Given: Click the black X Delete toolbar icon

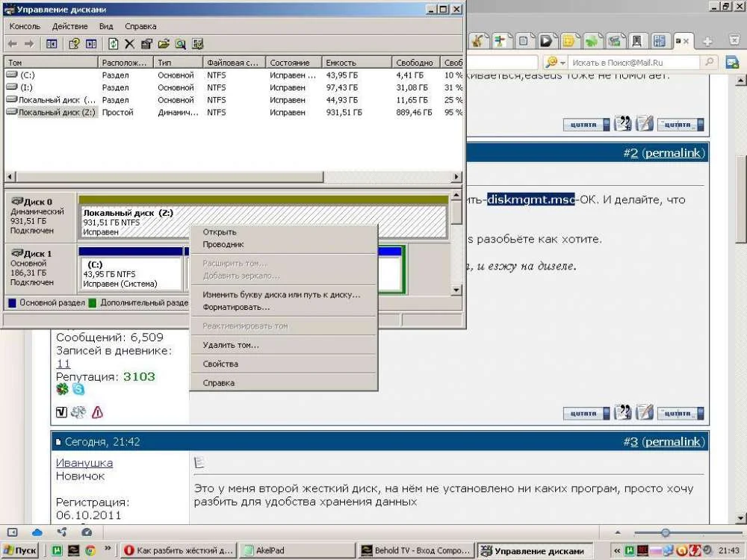Looking at the screenshot, I should coord(129,44).
